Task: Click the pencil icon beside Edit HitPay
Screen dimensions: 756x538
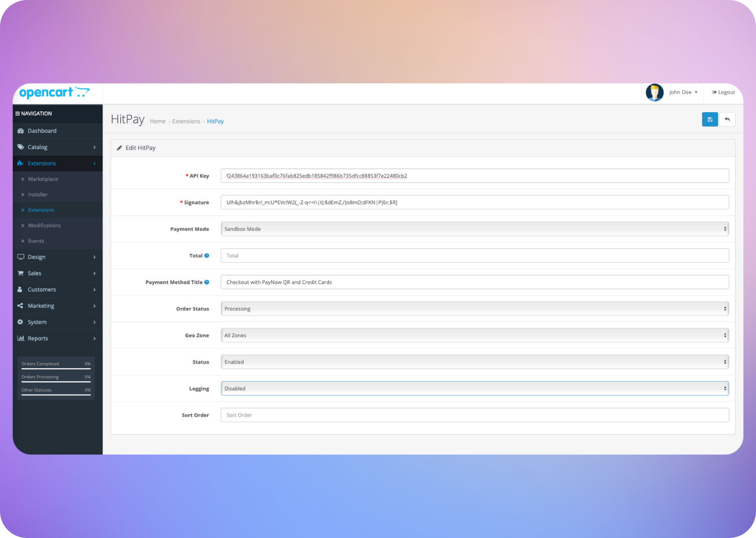Action: coord(119,148)
